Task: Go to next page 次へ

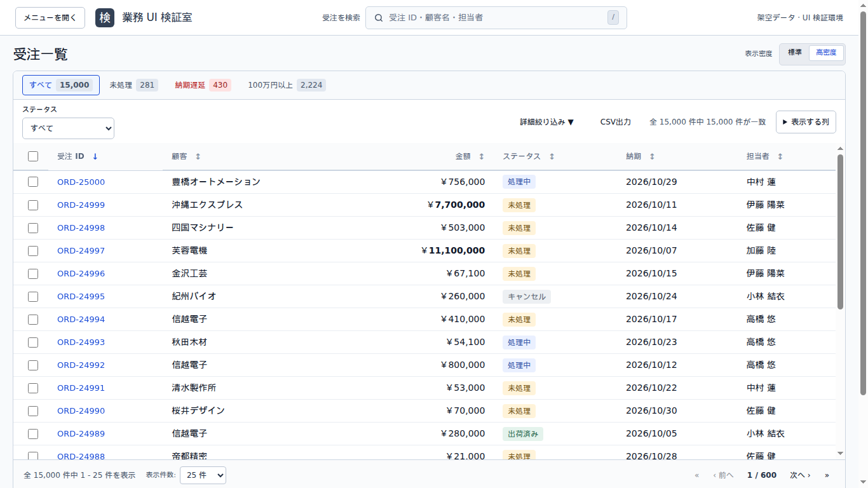Action: point(800,475)
